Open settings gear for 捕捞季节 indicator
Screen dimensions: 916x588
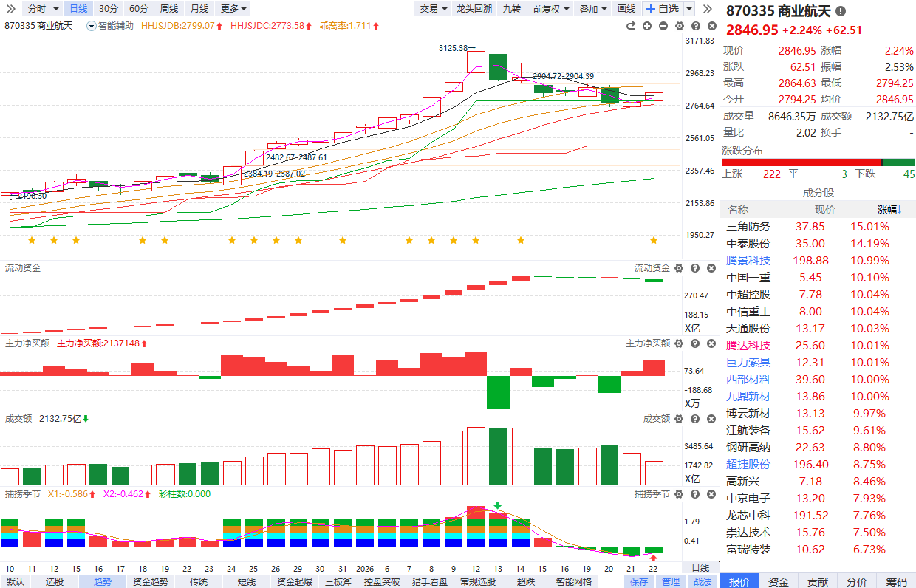tap(678, 493)
